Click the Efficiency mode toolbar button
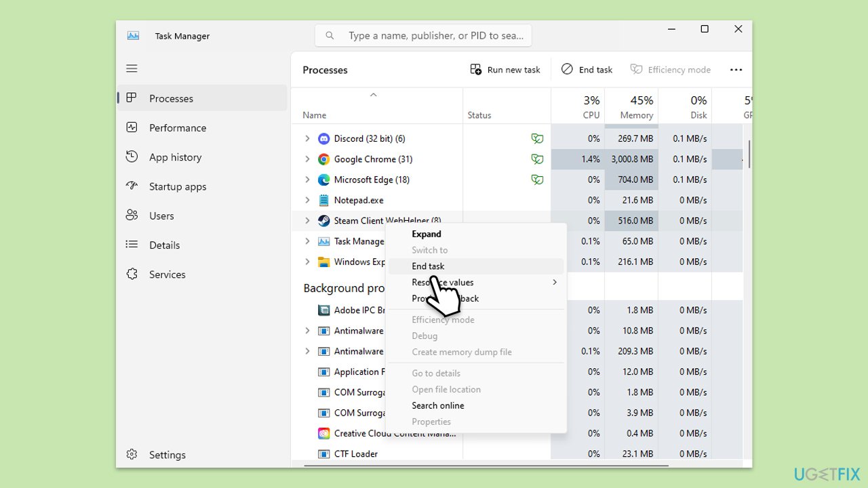868x488 pixels. (671, 70)
